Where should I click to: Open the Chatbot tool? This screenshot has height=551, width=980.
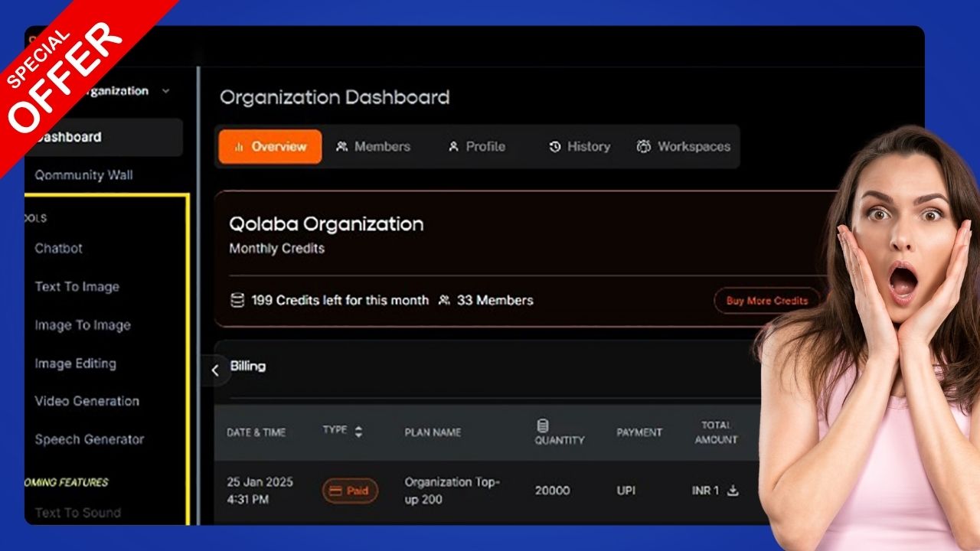tap(58, 249)
